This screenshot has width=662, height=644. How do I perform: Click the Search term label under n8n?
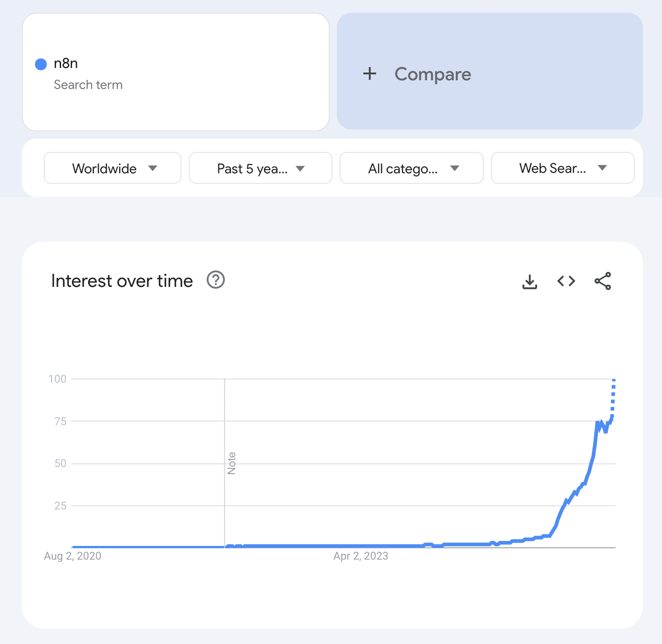(88, 85)
